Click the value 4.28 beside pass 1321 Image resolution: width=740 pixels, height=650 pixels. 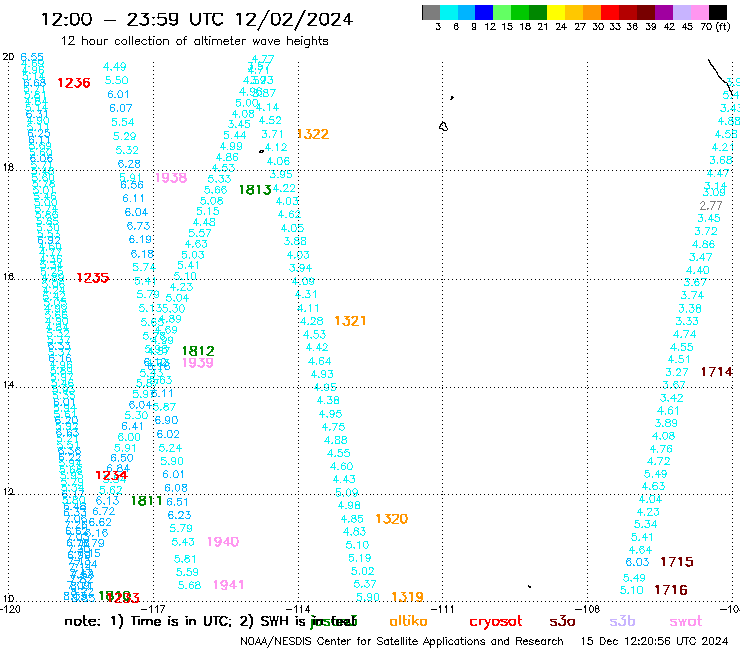tap(312, 321)
